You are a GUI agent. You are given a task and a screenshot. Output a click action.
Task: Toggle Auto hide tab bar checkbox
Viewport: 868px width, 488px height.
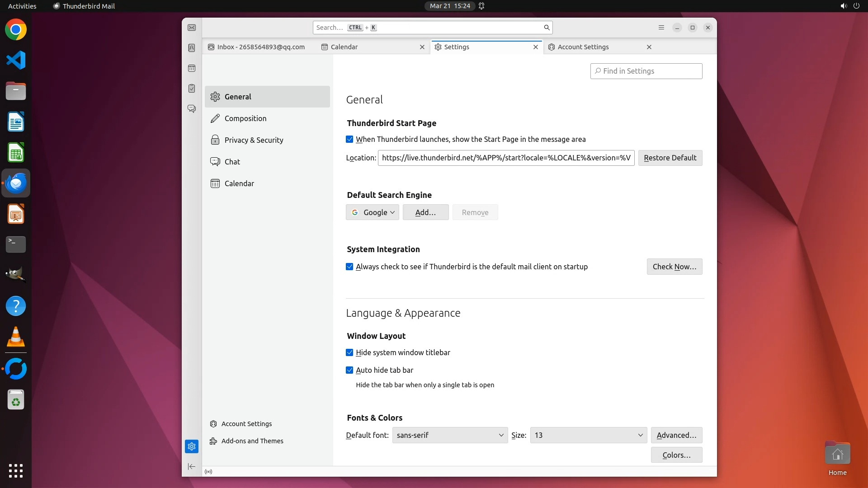tap(349, 370)
